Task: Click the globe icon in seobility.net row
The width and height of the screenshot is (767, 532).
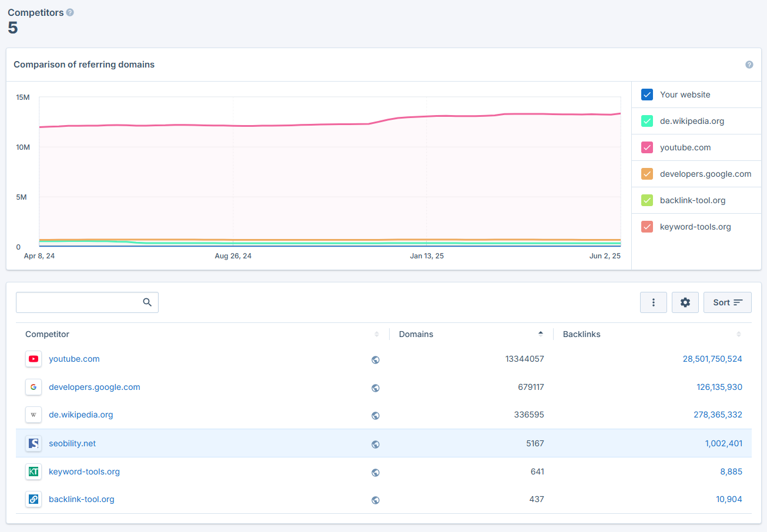Action: point(376,444)
